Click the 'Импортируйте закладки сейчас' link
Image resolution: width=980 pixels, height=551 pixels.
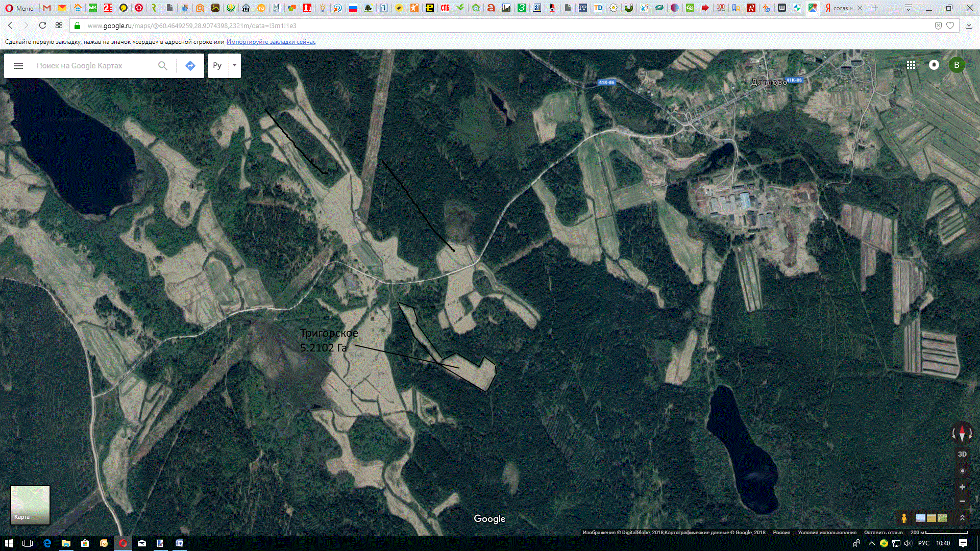point(271,42)
